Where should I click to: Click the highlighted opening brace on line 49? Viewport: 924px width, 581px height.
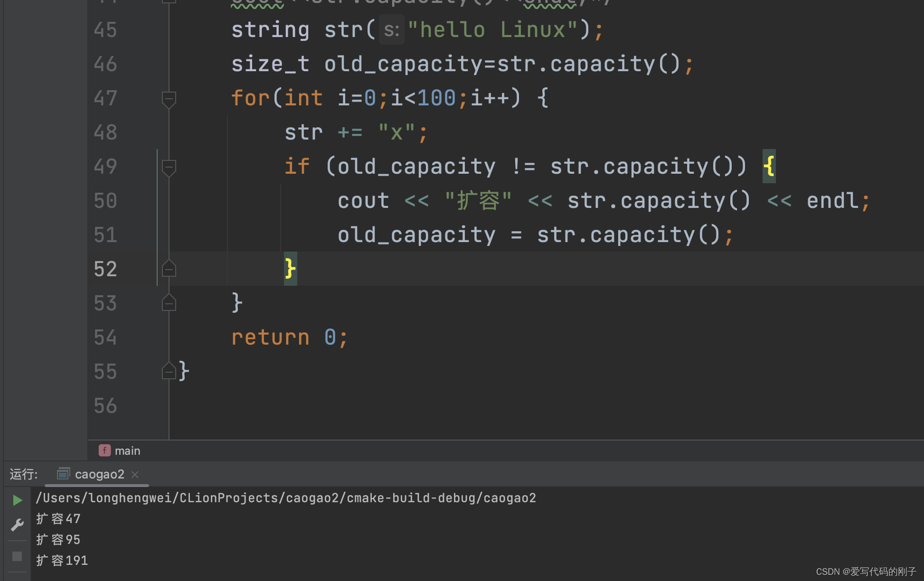[x=769, y=167]
